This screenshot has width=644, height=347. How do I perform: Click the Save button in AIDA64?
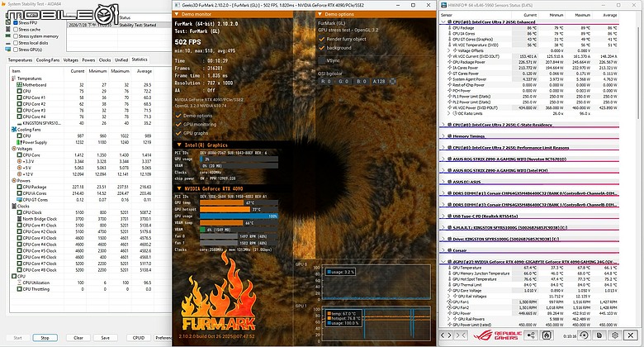(x=105, y=338)
